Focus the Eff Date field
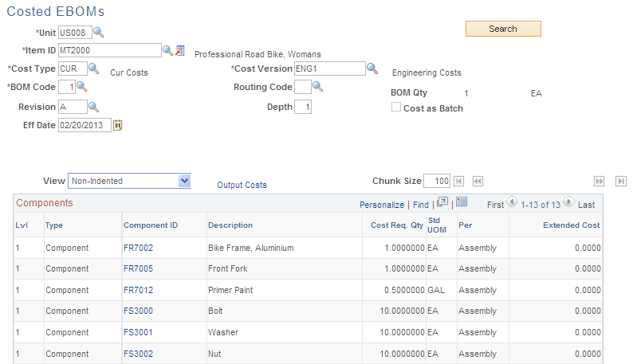 tap(85, 125)
